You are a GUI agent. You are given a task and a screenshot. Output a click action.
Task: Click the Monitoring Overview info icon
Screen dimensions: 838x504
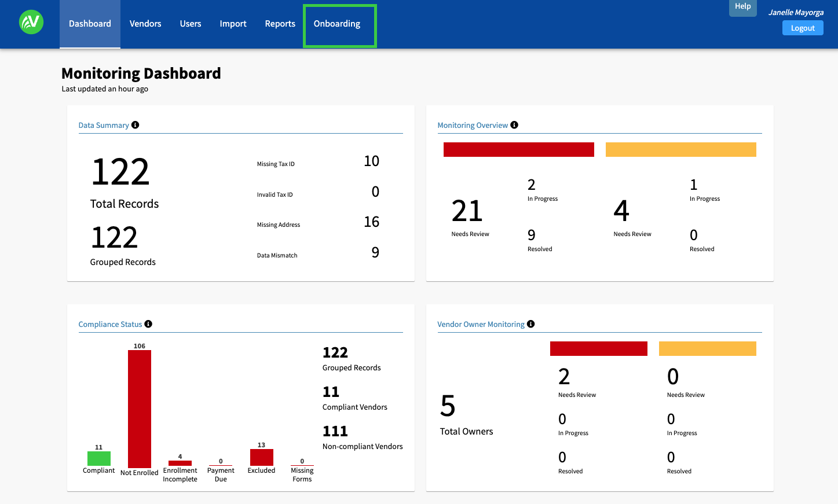coord(514,125)
